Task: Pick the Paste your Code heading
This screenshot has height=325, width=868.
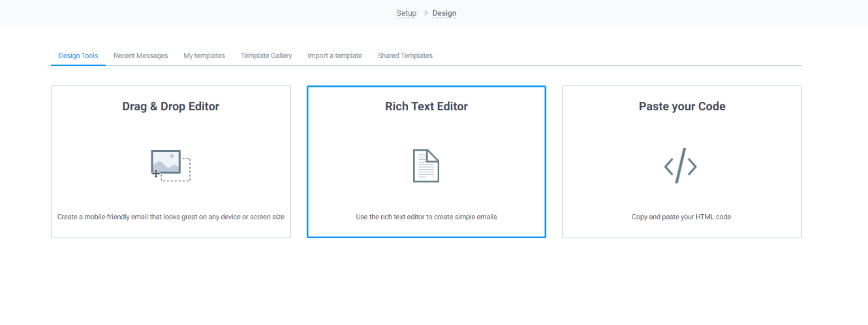Action: [682, 106]
